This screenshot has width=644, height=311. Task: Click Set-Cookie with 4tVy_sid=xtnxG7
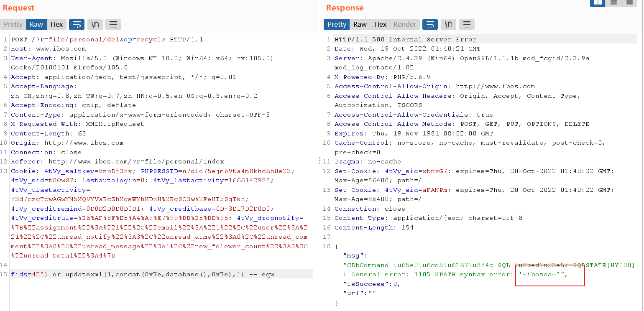[474, 176]
